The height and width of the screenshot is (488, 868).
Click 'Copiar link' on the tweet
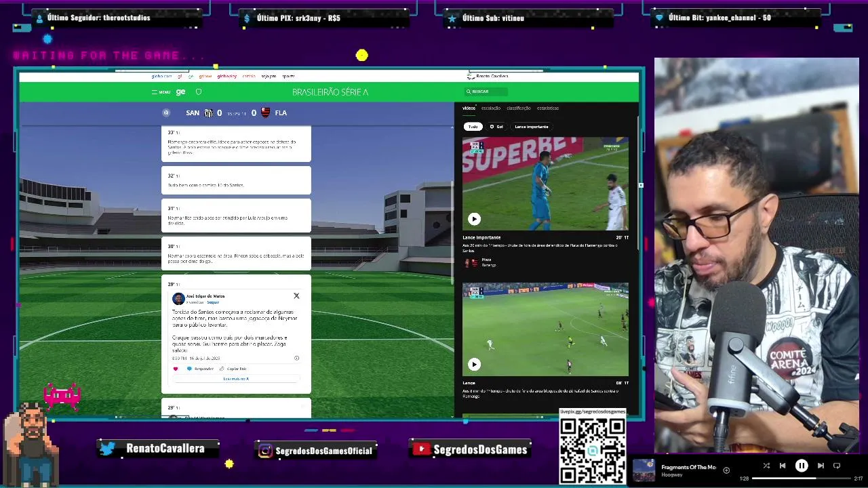point(233,369)
